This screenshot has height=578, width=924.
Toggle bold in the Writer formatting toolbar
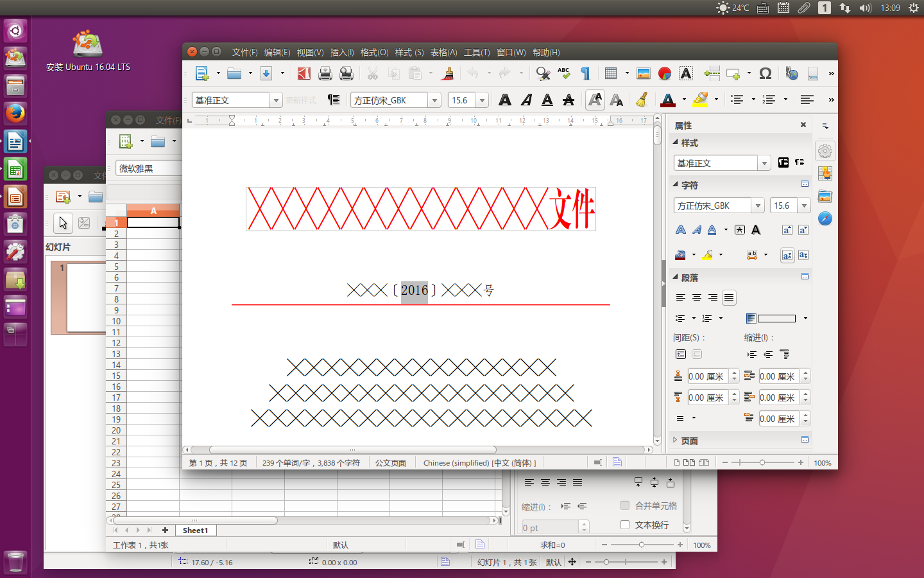click(505, 100)
